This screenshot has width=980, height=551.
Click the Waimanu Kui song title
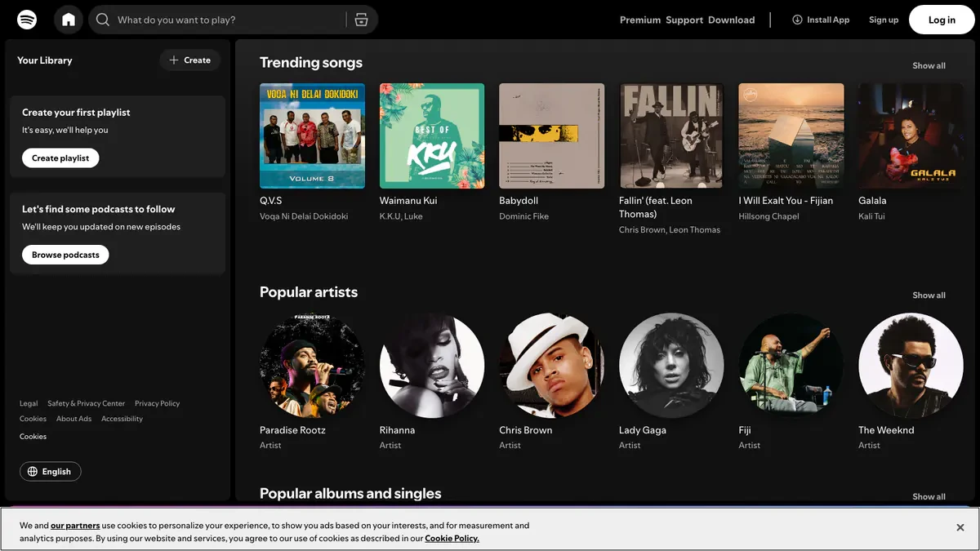tap(408, 200)
